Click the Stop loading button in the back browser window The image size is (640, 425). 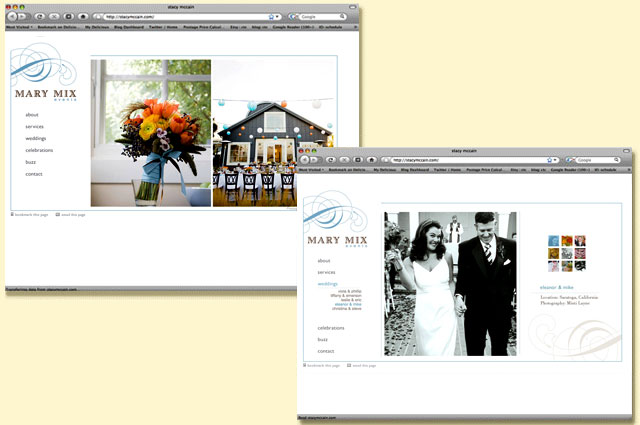click(54, 17)
